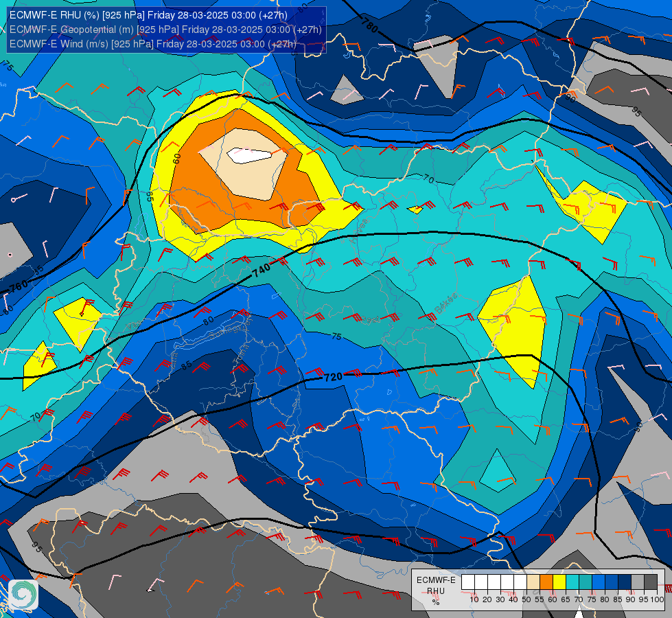Pick the cyan 65–70 legend swatch
Screen dimensions: 672x618
(x=572, y=582)
